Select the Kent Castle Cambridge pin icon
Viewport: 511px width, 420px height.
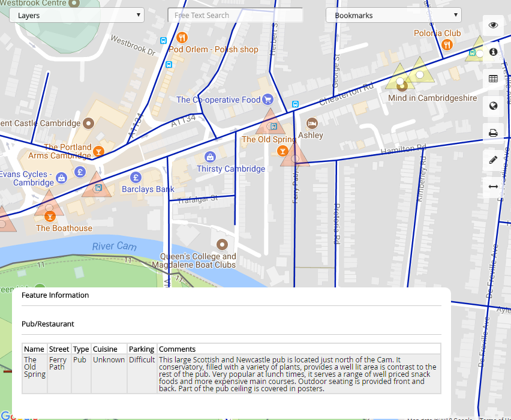tap(88, 123)
